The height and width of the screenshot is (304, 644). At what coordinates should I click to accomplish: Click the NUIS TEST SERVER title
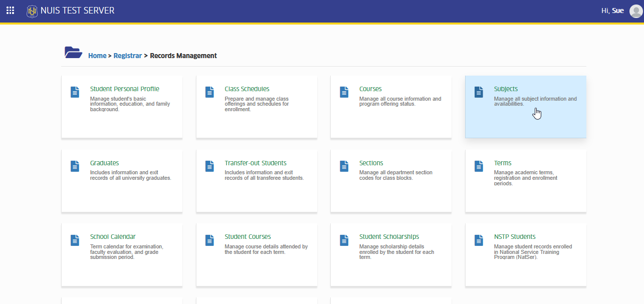77,11
